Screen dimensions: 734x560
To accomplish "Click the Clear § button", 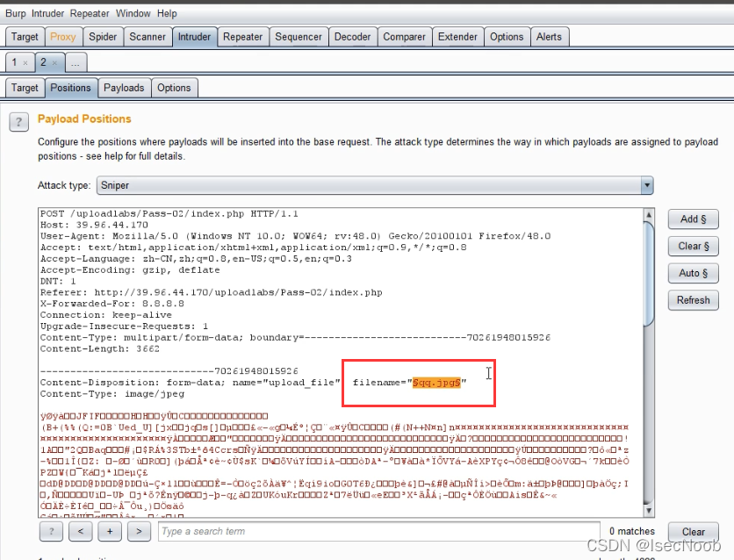I will [694, 246].
